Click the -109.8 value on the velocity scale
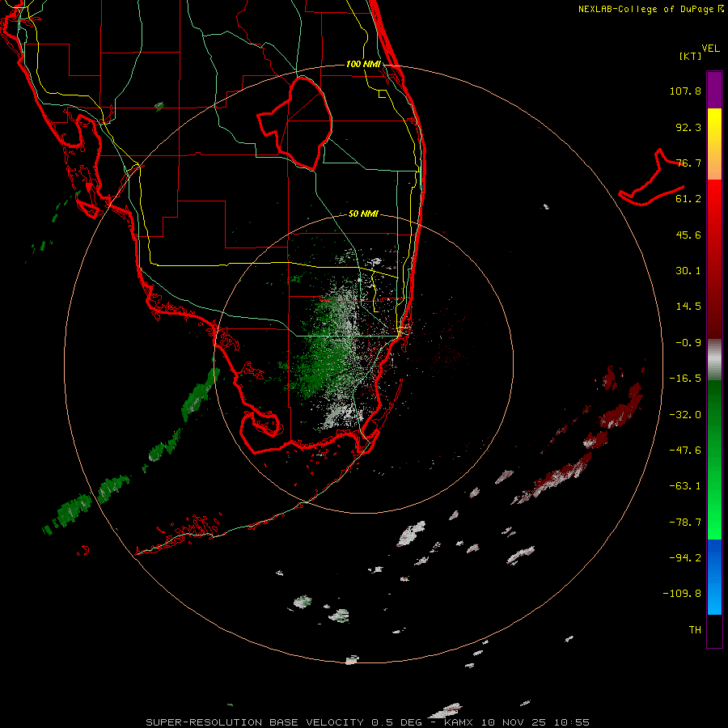 [683, 594]
